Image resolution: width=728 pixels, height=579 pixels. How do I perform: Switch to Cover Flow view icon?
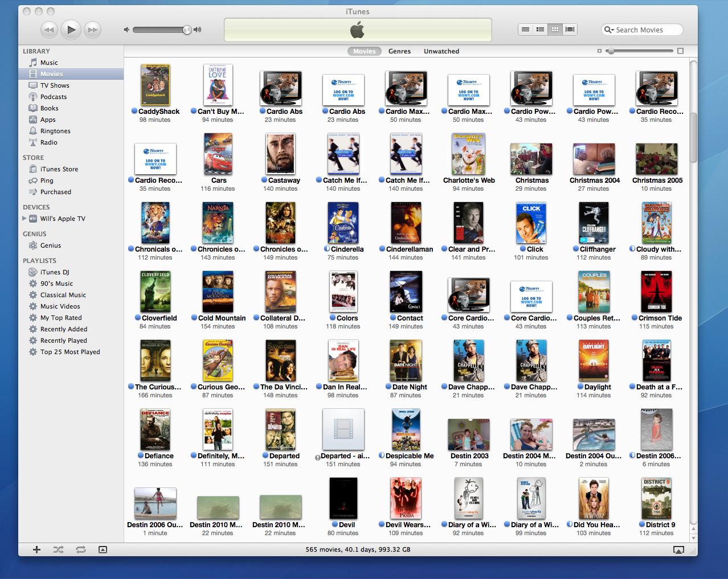(x=570, y=30)
